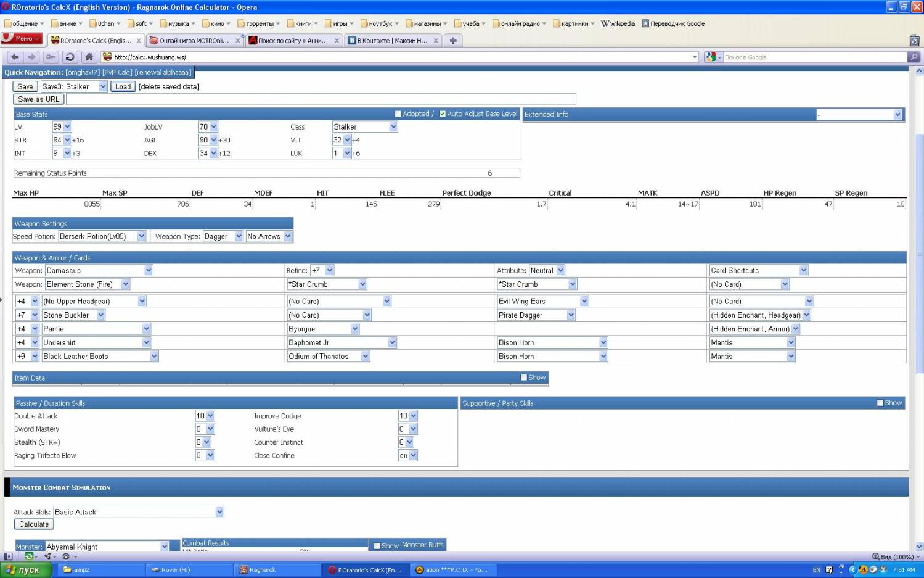Click the Save button
Viewport: 924px width, 578px height.
[25, 86]
